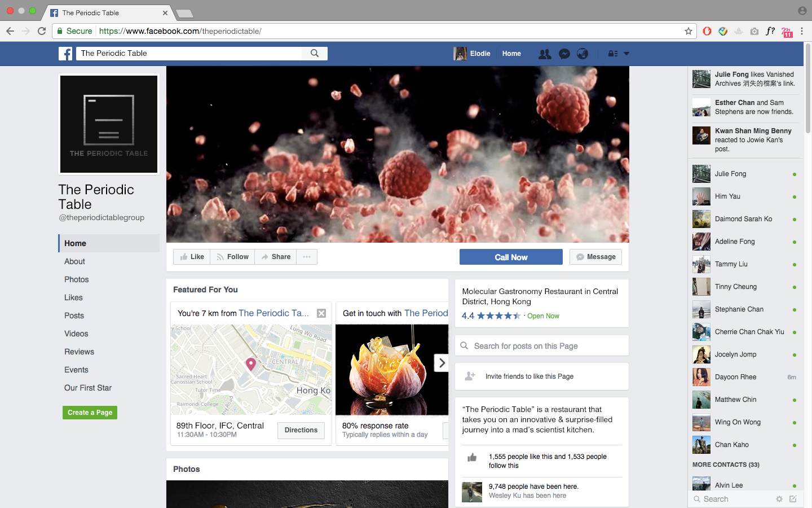Click Wesley Ku has been here thumbnail
812x508 pixels.
(472, 492)
